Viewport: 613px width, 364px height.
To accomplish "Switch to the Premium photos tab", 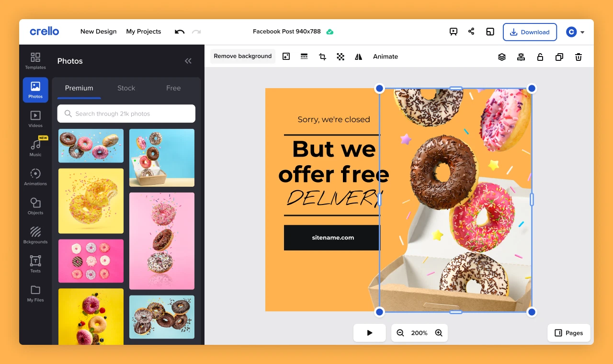I will [x=79, y=88].
